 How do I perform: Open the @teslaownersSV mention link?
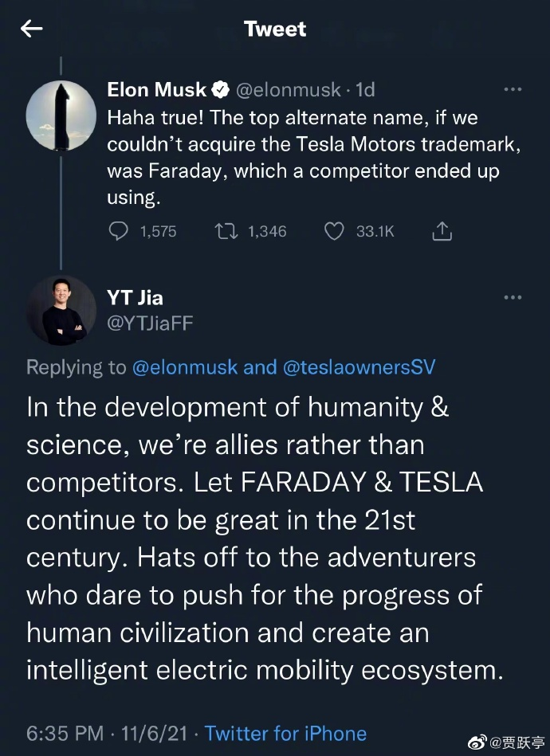357,367
